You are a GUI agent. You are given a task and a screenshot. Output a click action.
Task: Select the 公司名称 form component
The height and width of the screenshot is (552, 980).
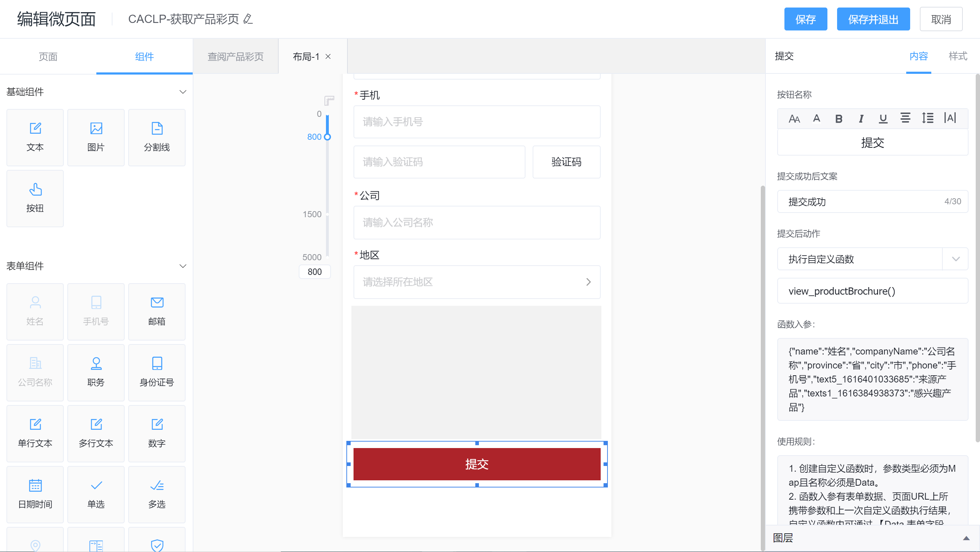[x=35, y=372]
